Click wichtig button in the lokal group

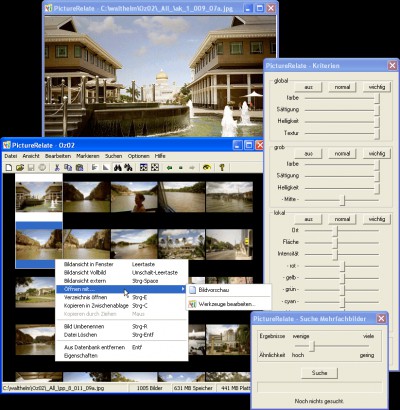point(377,219)
